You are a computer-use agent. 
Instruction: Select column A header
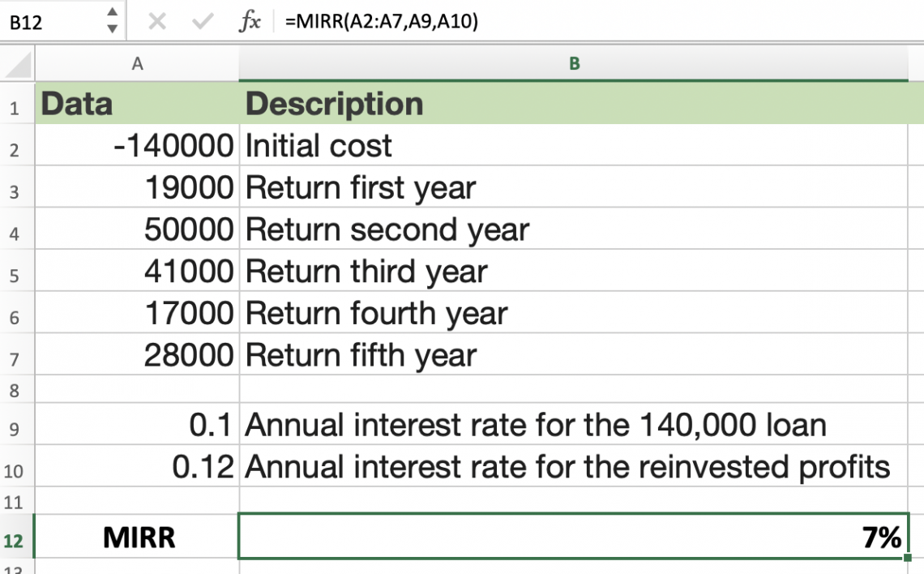137,64
